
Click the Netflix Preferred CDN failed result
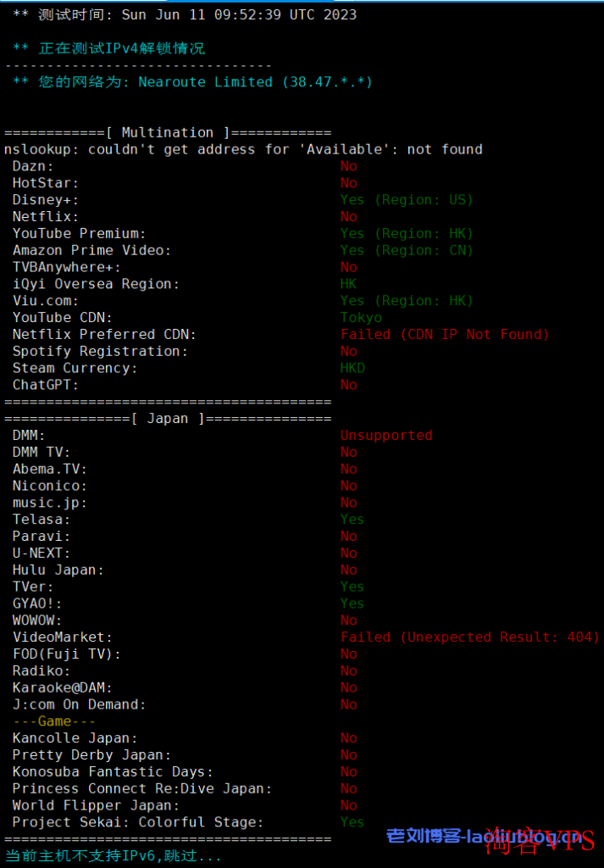tap(445, 334)
